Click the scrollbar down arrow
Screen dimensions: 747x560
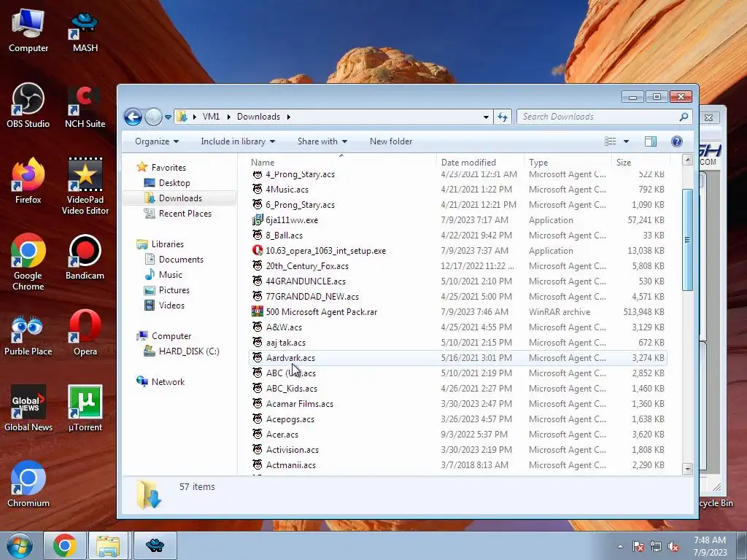pyautogui.click(x=687, y=469)
